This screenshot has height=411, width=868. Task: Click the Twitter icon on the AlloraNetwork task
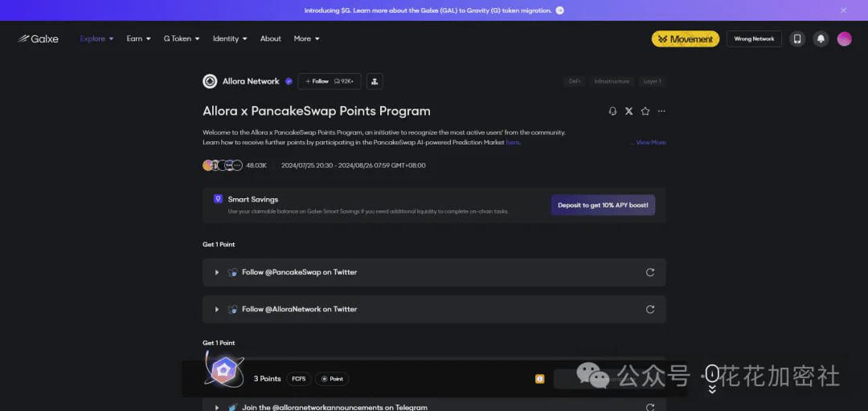click(x=232, y=309)
